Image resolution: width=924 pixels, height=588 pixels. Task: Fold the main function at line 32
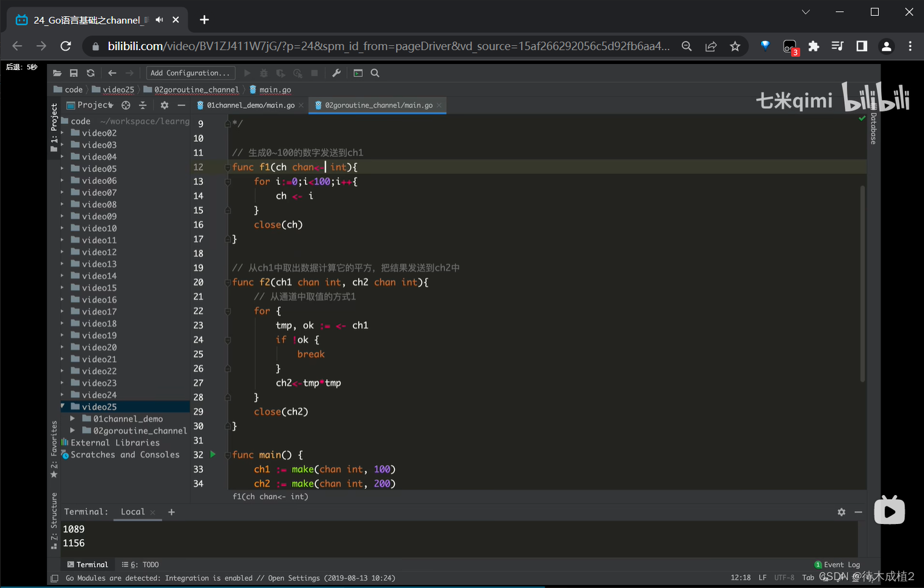point(228,455)
